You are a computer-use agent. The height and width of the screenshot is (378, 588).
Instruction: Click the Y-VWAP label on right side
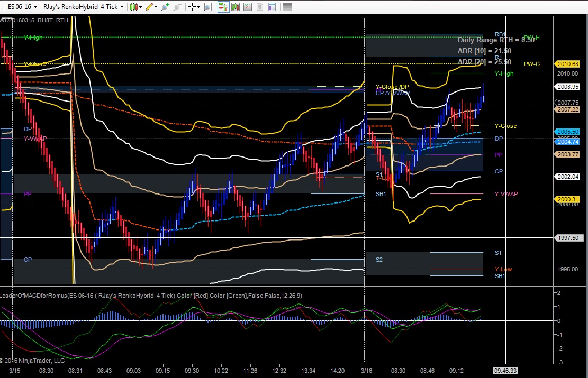click(x=506, y=194)
